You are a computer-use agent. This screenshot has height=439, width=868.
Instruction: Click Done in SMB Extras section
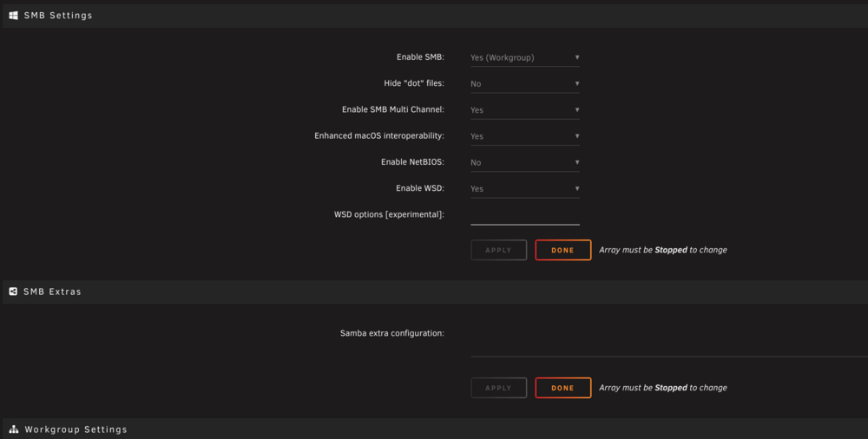click(x=563, y=388)
